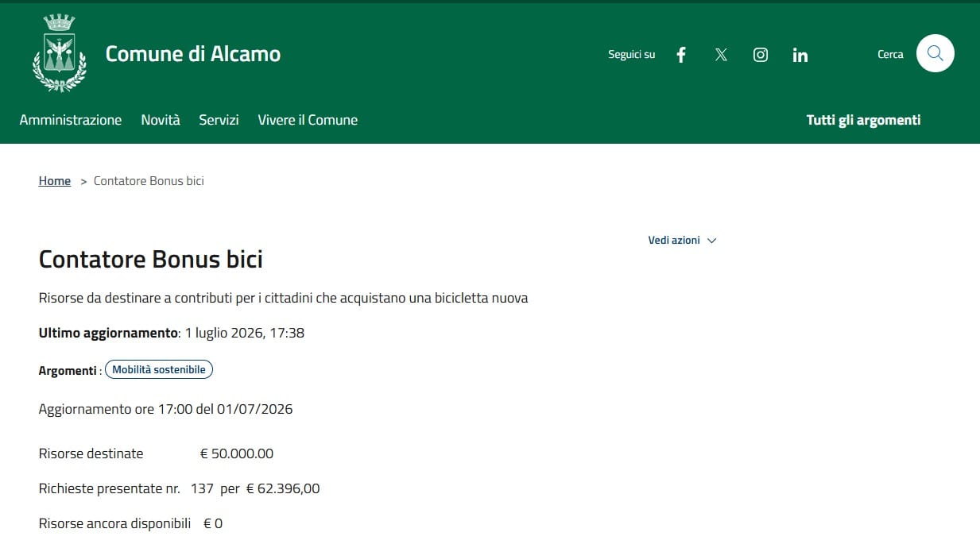Open the Mobilità sostenibile topic tag

(x=159, y=369)
